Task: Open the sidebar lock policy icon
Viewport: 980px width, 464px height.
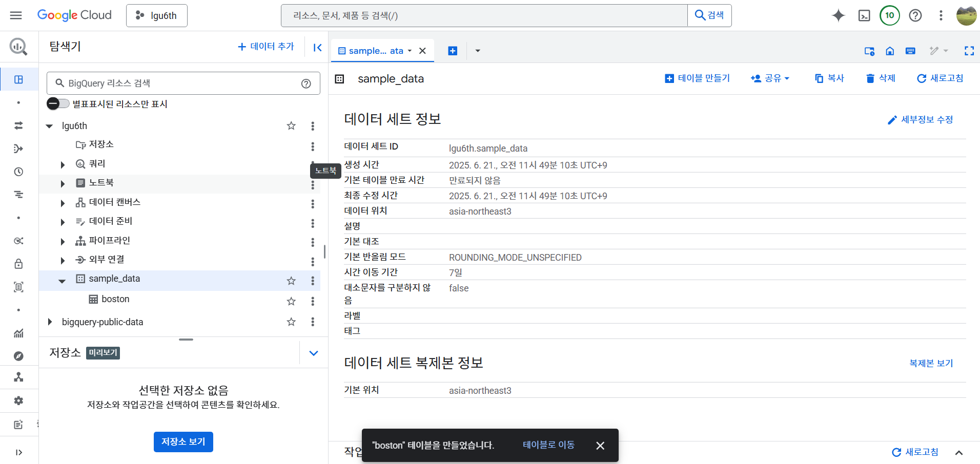Action: [x=18, y=264]
